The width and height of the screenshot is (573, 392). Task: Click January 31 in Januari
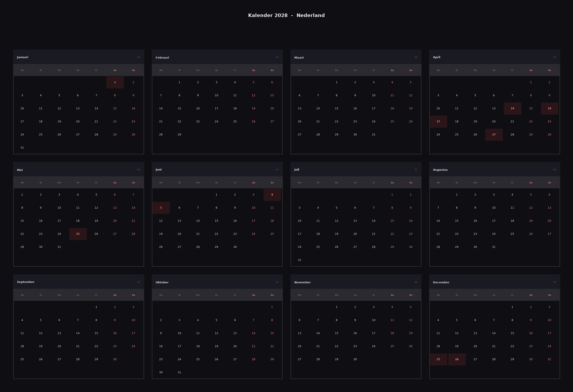(x=22, y=147)
